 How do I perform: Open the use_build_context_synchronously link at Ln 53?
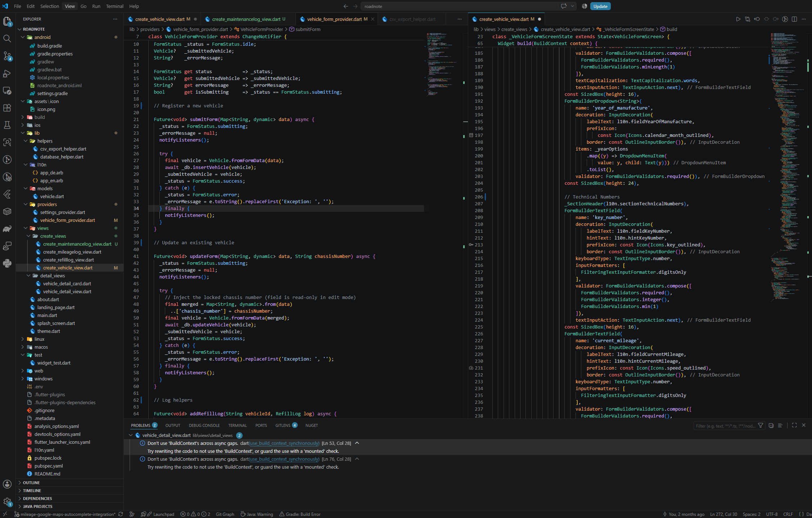284,443
